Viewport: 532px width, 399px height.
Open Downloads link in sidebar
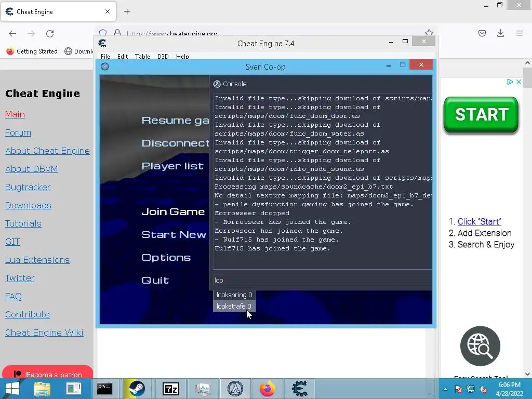click(x=28, y=205)
